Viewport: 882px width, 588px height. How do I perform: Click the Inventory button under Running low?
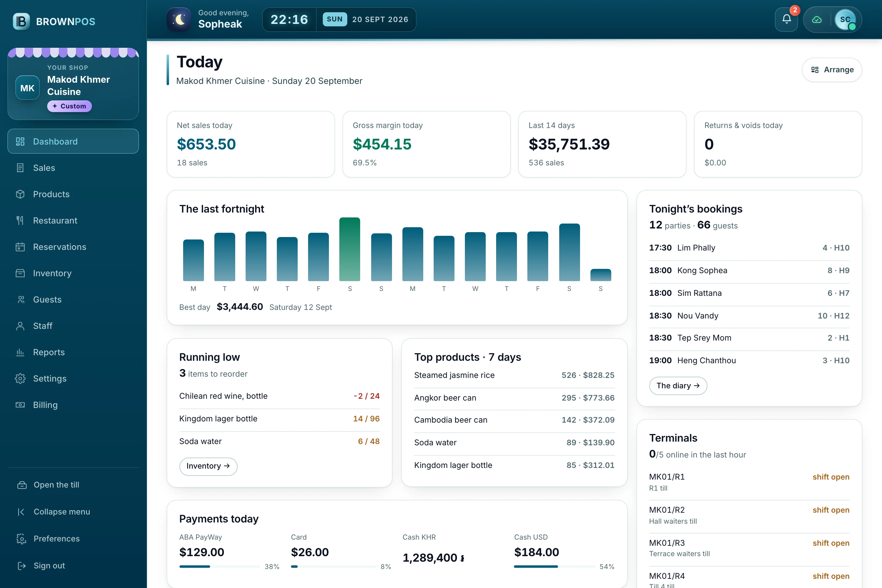tap(208, 466)
